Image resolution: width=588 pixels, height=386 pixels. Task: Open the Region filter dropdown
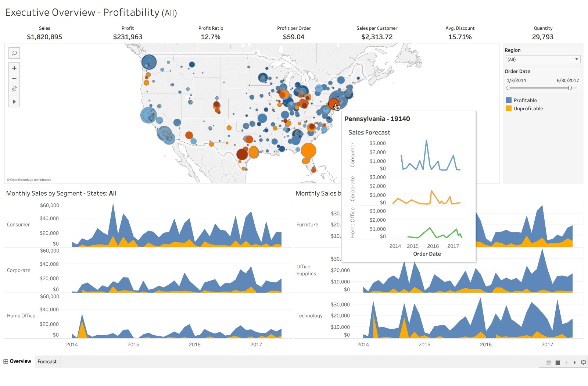pyautogui.click(x=577, y=59)
